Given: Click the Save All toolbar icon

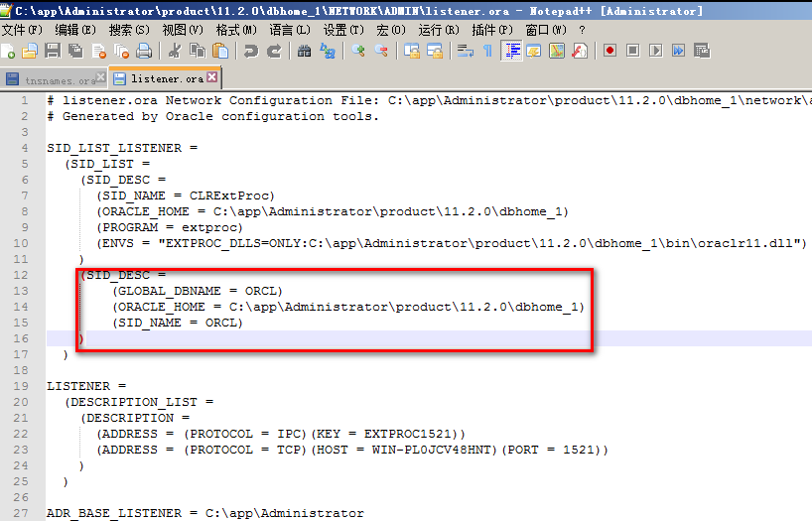Looking at the screenshot, I should (x=75, y=51).
